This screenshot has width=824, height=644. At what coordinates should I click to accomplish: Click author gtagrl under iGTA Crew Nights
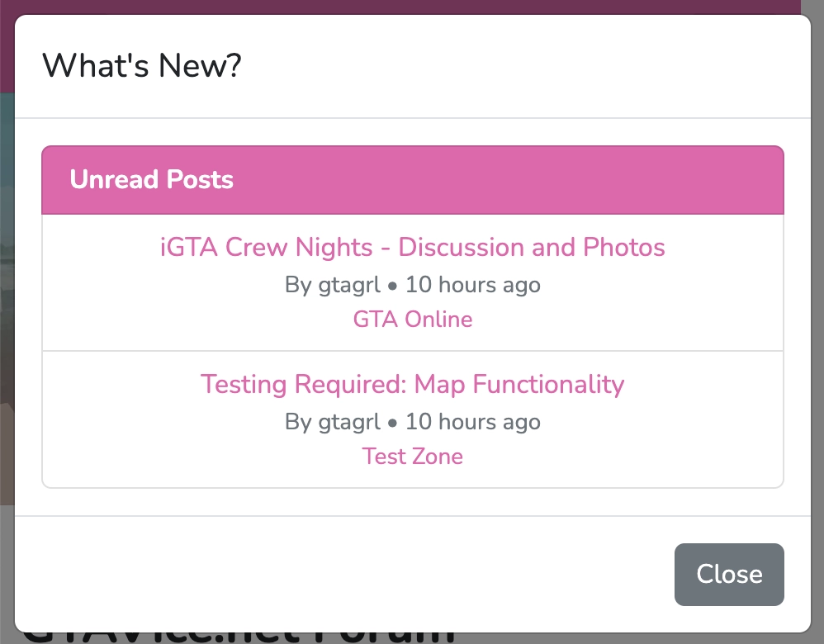click(x=349, y=285)
